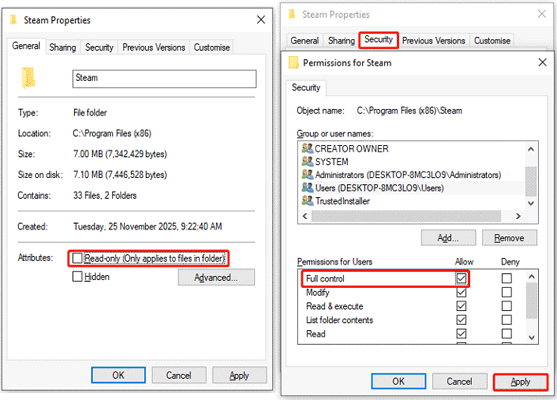Click the Steam folder name input field
The image size is (557, 400).
[x=164, y=79]
